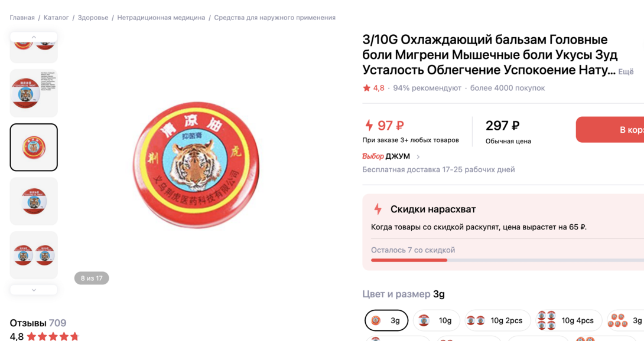Select thumbnail showing two balm tins
Viewport: 644px width, 341px height.
click(x=34, y=255)
